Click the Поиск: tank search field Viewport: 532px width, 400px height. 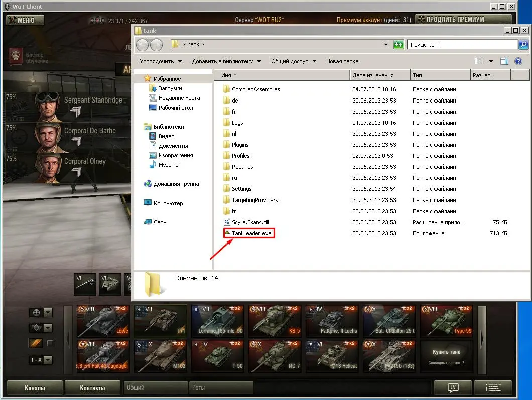pyautogui.click(x=462, y=45)
